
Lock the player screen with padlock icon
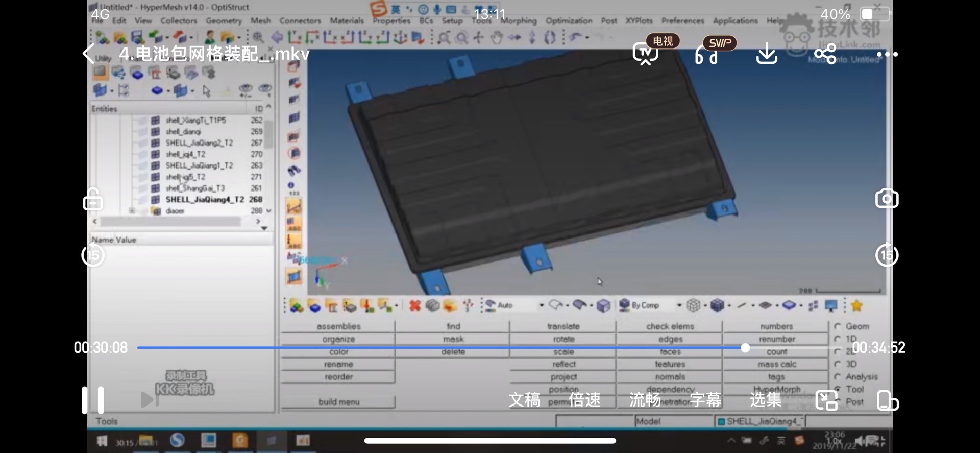93,199
